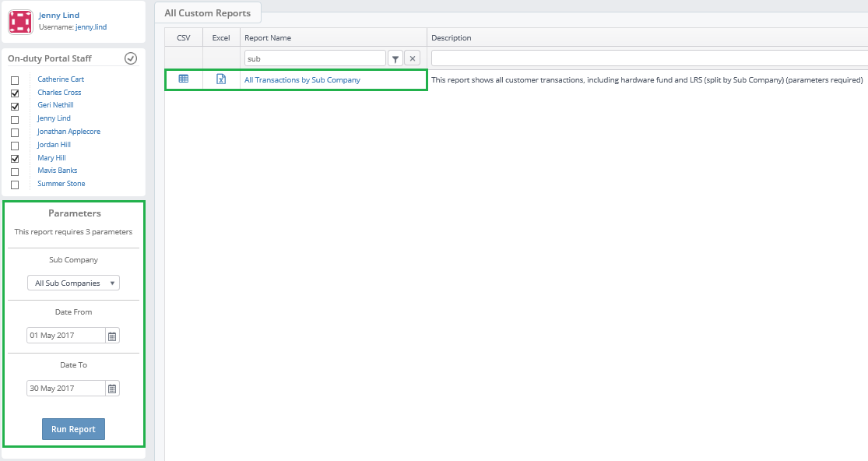The image size is (868, 461).
Task: Check Summer Stone on-duty checkbox
Action: pos(15,185)
